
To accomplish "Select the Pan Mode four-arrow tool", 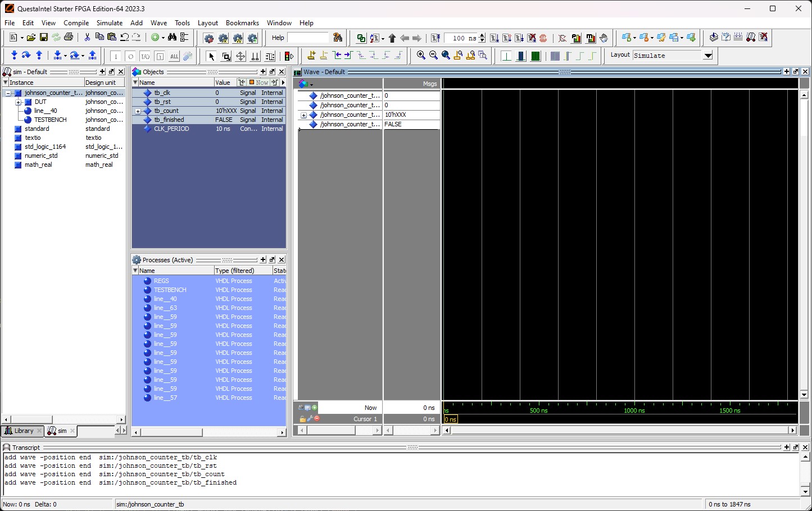I will point(241,56).
